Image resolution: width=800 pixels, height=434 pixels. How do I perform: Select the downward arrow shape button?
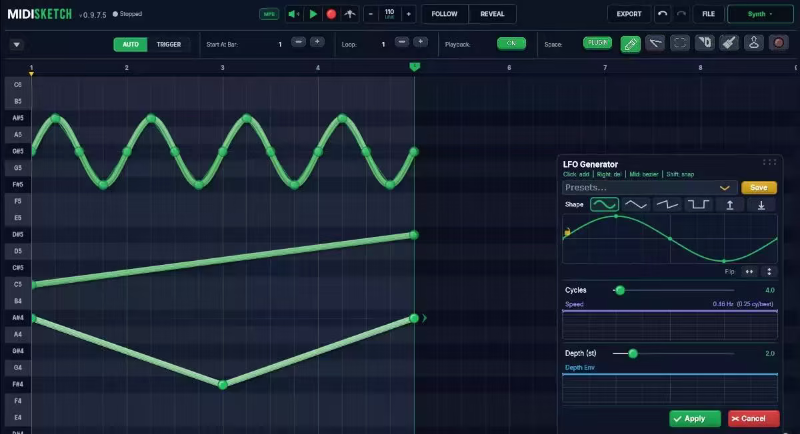761,205
